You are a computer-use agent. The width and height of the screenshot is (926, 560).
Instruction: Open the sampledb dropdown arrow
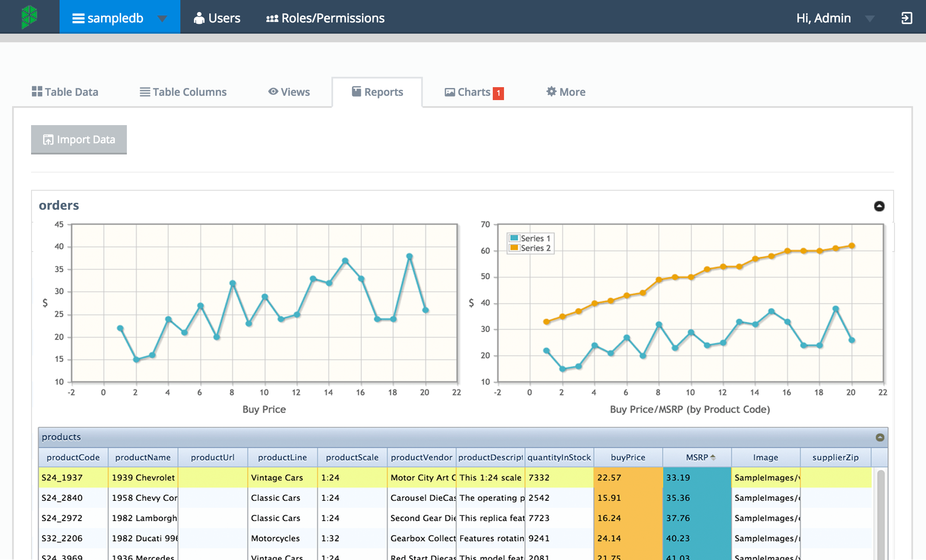point(162,19)
